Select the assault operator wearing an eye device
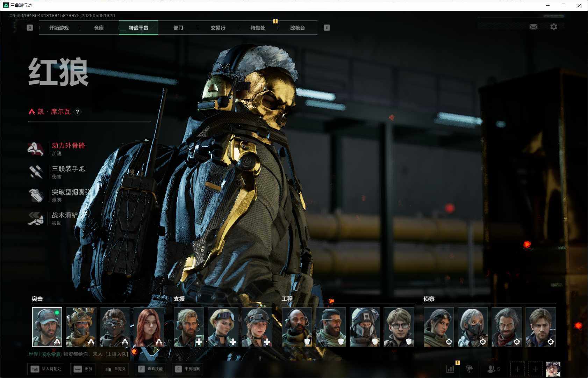This screenshot has height=378, width=588. (115, 327)
